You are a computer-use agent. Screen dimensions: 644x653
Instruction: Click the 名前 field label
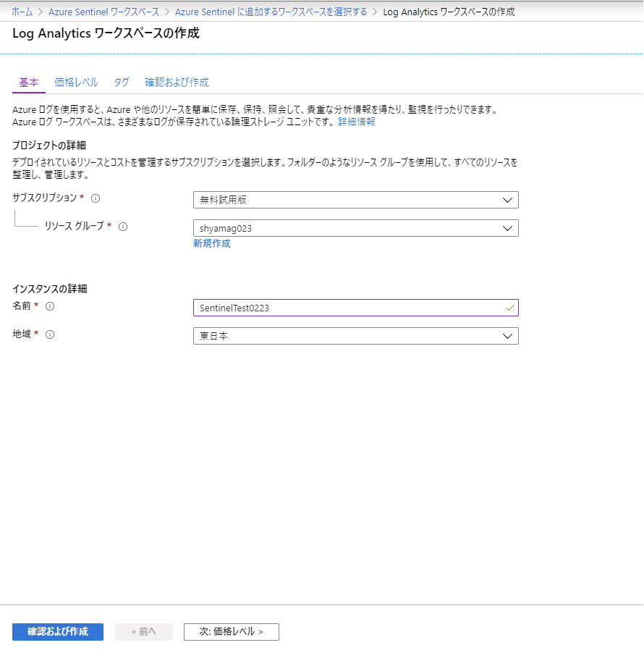coord(22,306)
